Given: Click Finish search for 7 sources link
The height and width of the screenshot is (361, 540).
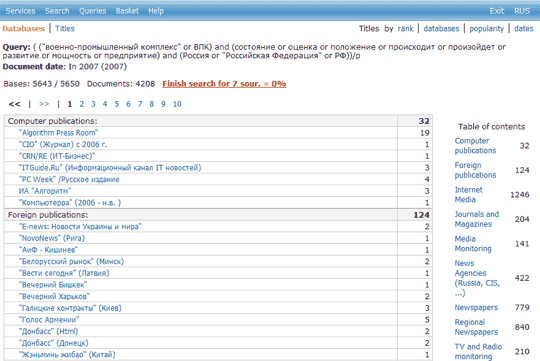Looking at the screenshot, I should 224,84.
